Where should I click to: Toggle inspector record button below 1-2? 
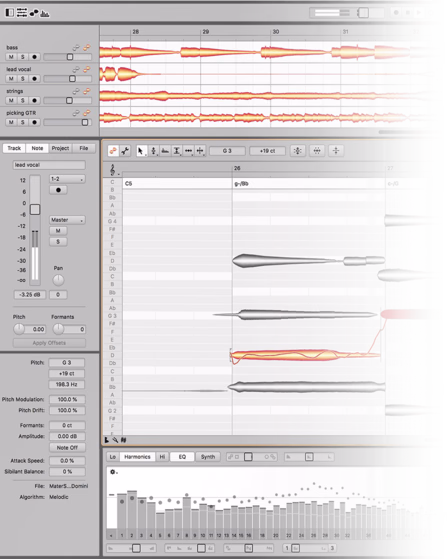[58, 190]
